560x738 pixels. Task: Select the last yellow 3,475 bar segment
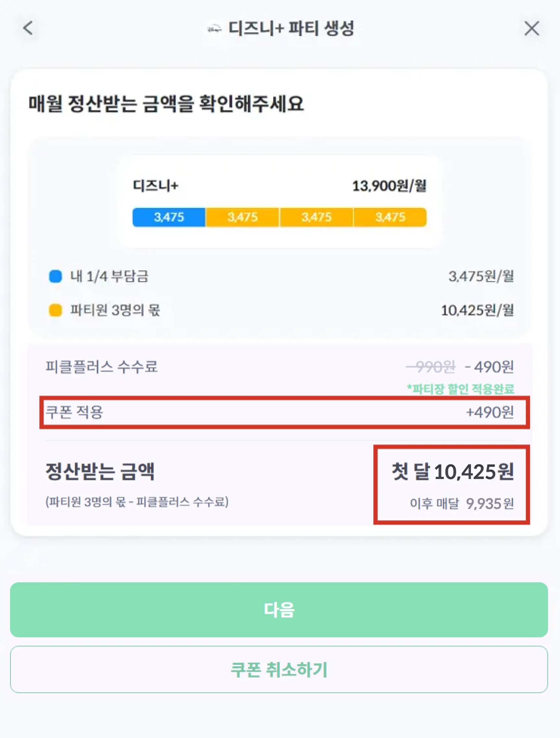click(390, 217)
